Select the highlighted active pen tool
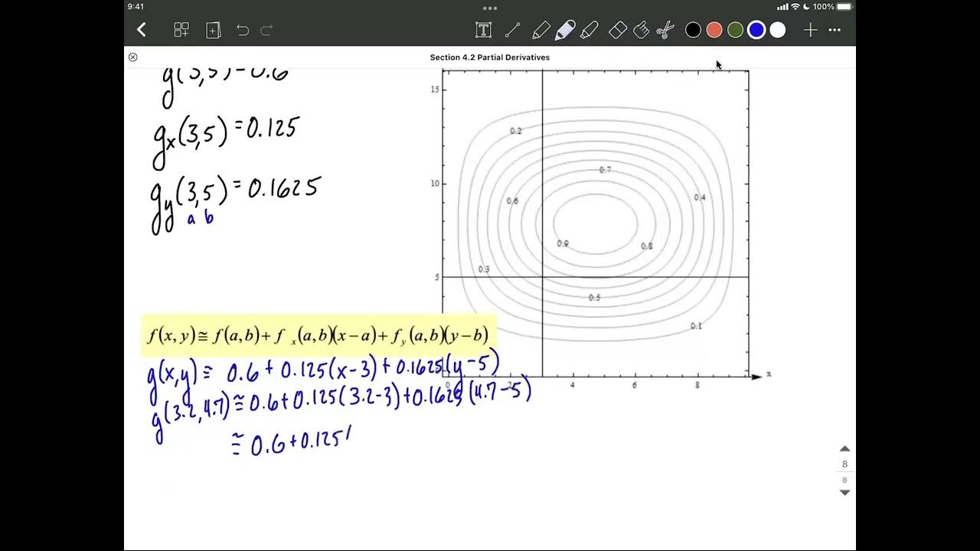 coord(565,30)
